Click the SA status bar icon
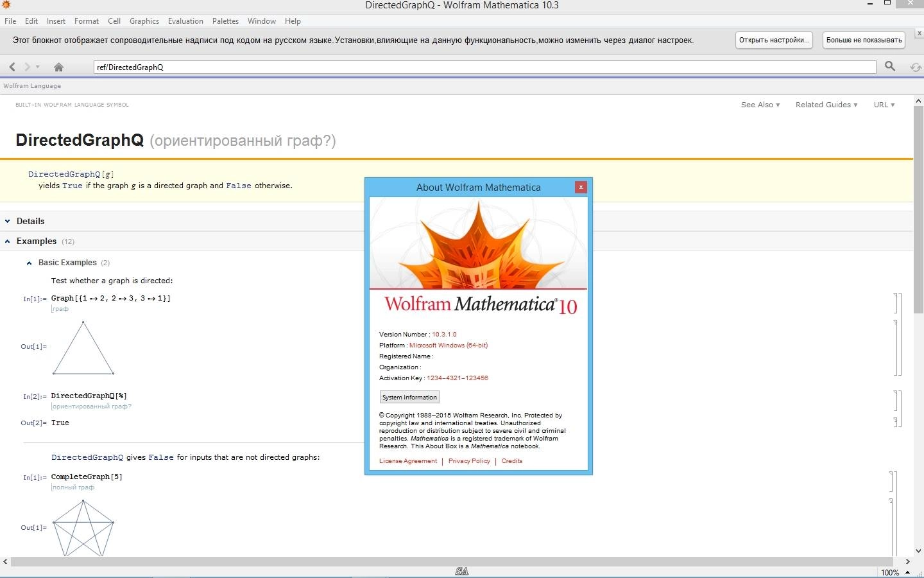The height and width of the screenshot is (578, 924). tap(462, 572)
